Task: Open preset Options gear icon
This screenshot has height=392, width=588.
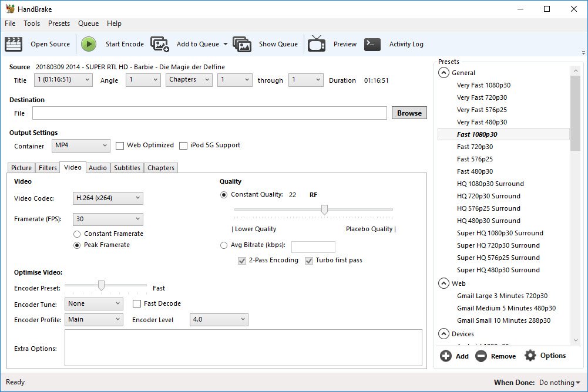Action: [530, 356]
